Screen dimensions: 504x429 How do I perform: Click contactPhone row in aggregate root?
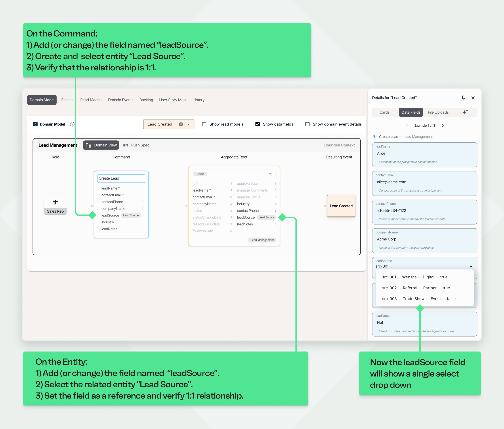[x=257, y=211]
